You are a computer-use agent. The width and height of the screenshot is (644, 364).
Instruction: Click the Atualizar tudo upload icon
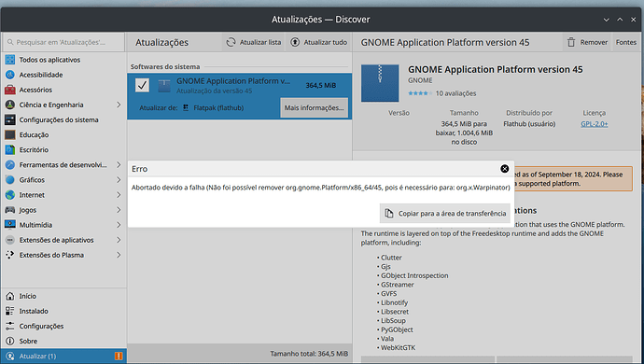click(x=295, y=42)
